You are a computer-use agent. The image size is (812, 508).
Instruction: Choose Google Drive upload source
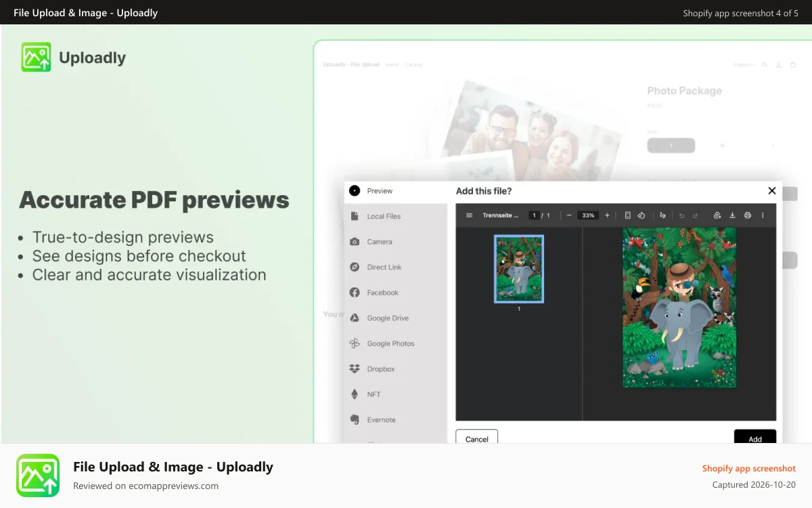396,318
